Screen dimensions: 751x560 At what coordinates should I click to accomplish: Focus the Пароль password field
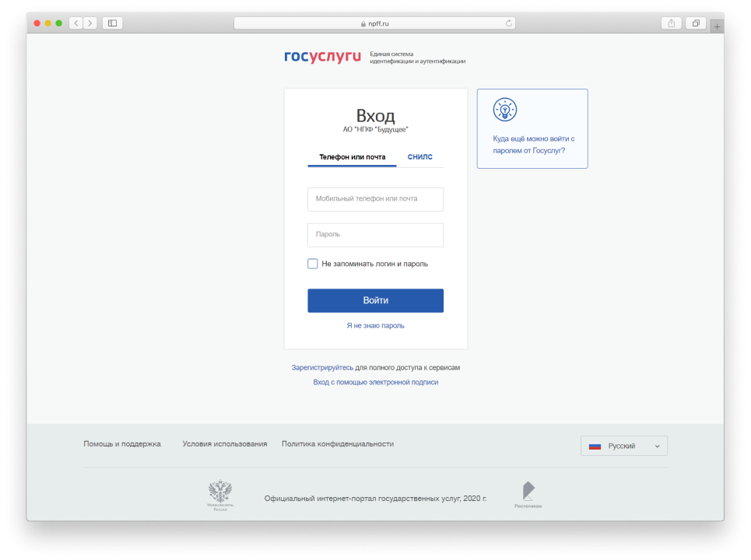(x=375, y=235)
